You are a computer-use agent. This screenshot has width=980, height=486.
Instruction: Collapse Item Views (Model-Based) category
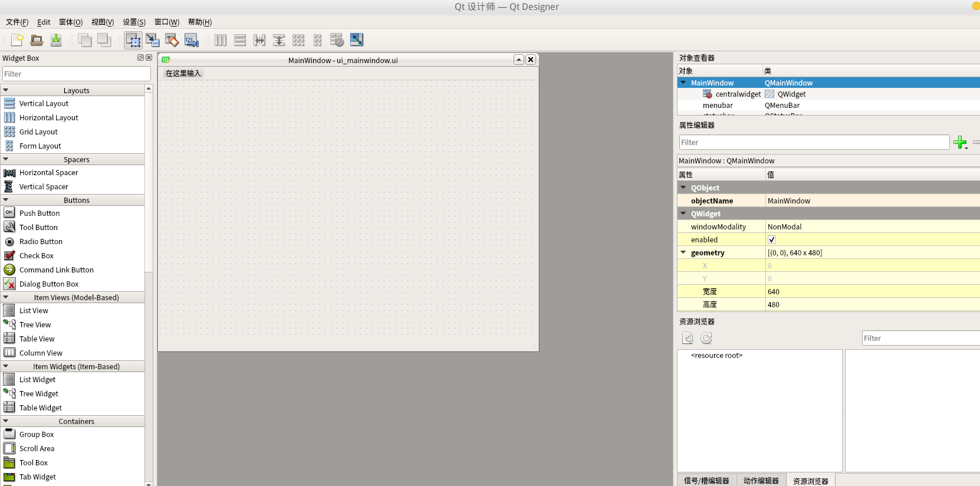point(5,297)
